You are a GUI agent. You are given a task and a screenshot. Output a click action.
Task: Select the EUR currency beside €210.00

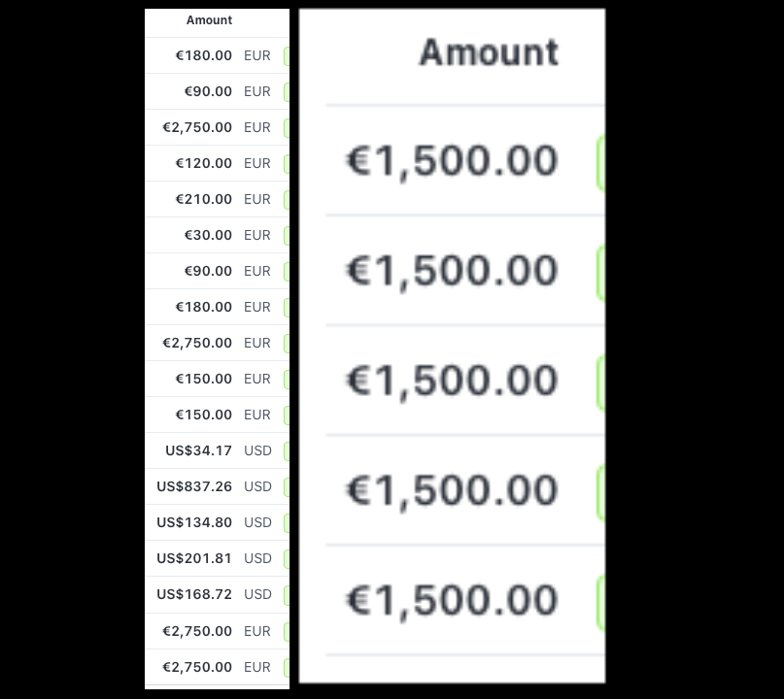point(257,199)
